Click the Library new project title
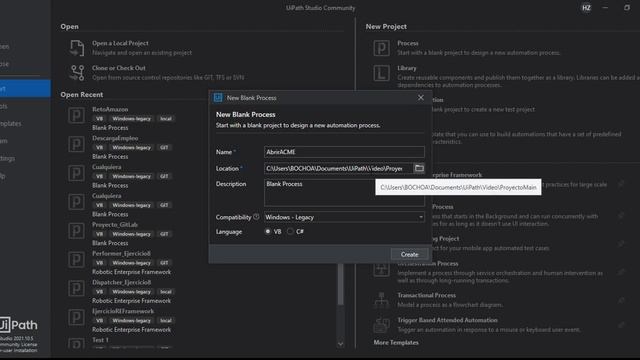 407,68
